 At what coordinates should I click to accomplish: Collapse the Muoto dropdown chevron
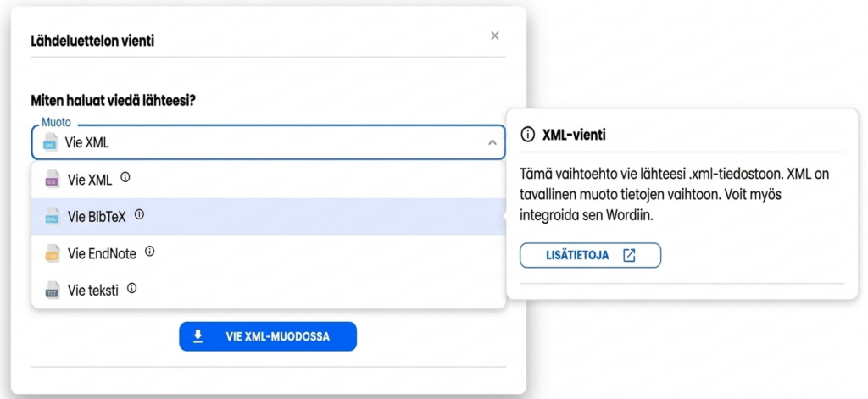(492, 143)
